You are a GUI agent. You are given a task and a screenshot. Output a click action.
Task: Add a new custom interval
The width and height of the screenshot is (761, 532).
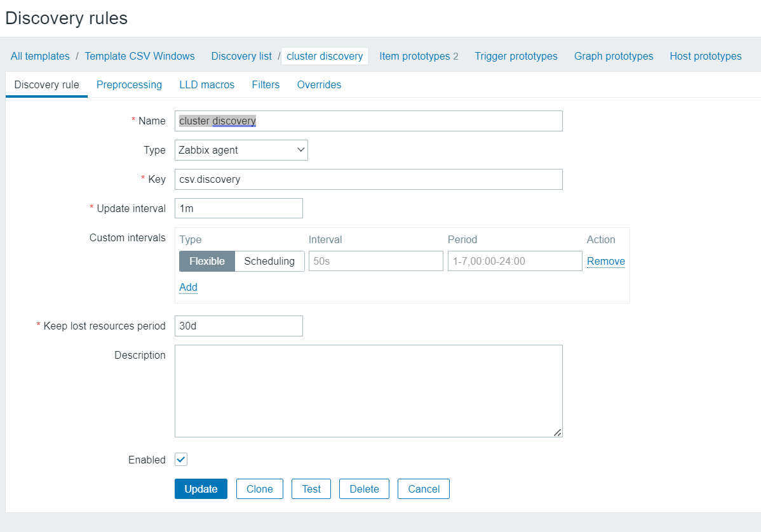(x=188, y=287)
